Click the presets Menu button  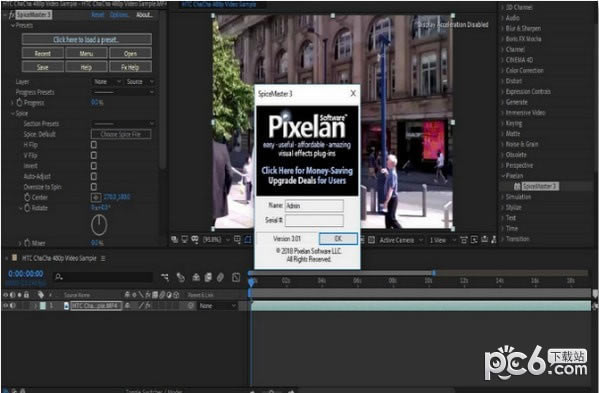pyautogui.click(x=86, y=53)
